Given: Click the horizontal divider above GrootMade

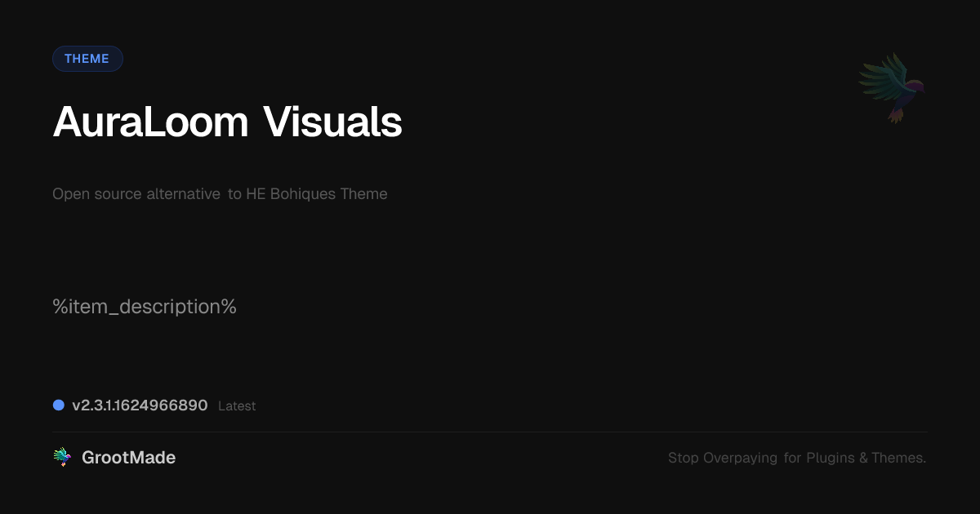Looking at the screenshot, I should (x=490, y=432).
